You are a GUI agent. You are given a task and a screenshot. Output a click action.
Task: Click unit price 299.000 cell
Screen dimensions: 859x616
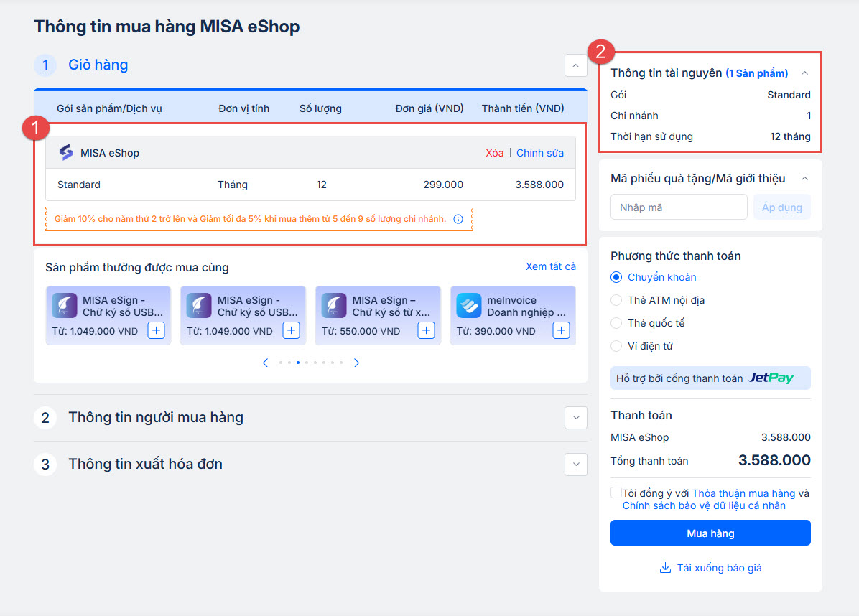coord(442,185)
